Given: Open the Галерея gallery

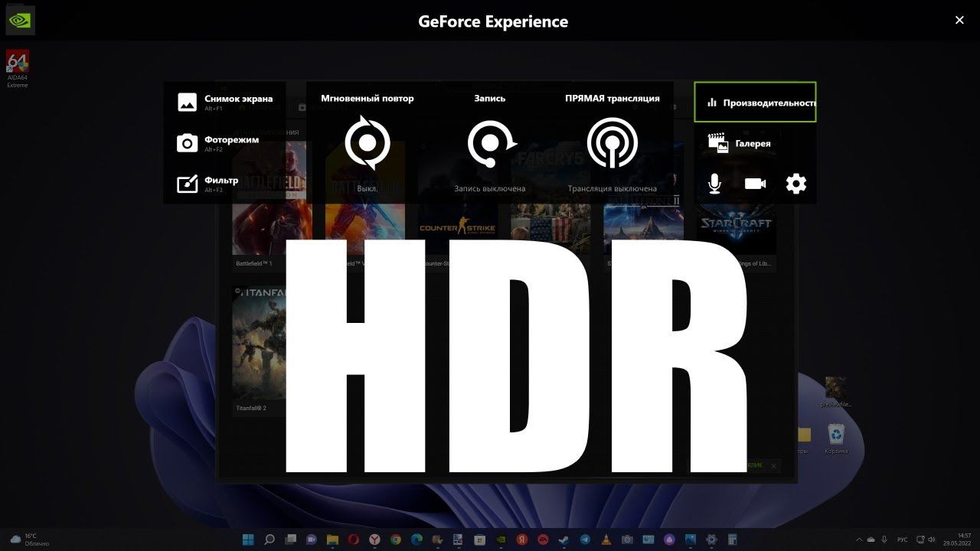Looking at the screenshot, I should [740, 143].
